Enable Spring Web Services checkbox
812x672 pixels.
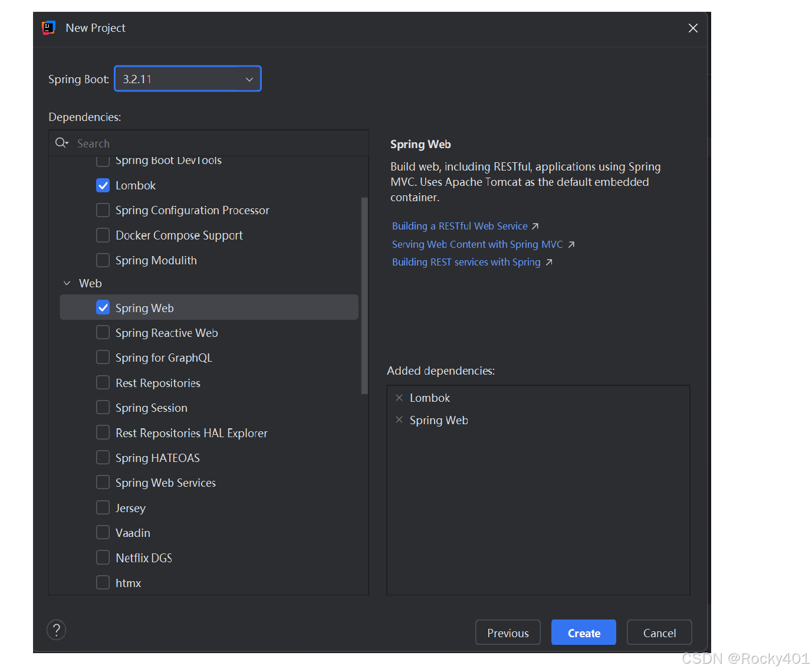click(x=103, y=483)
